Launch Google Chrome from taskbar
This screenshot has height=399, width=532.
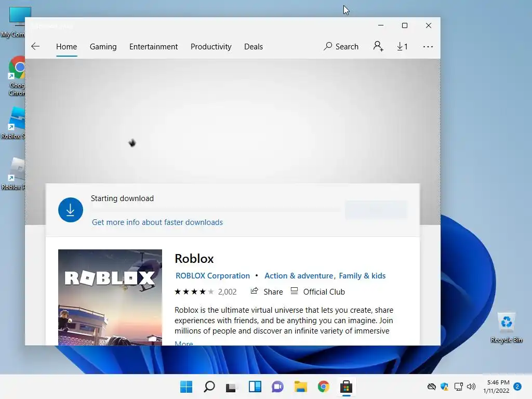pos(323,387)
